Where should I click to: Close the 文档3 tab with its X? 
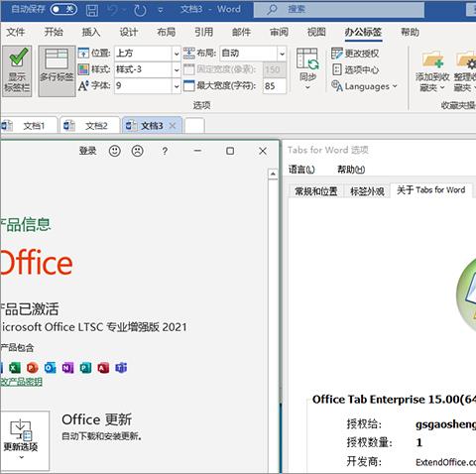[x=173, y=126]
